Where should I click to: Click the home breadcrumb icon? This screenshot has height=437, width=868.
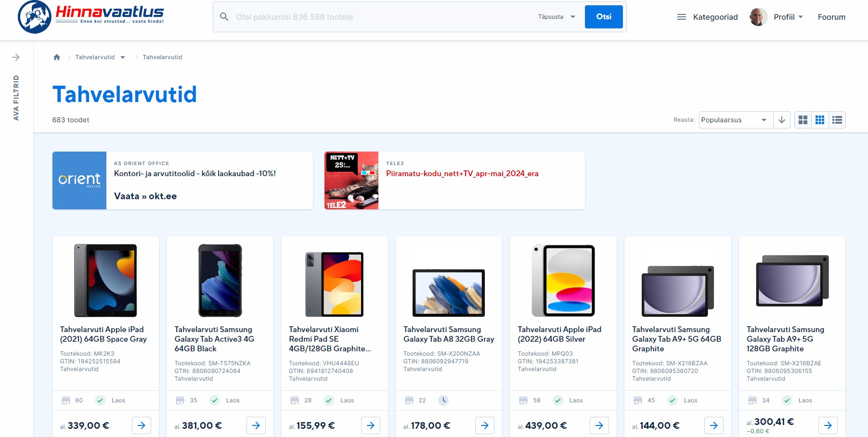tap(57, 57)
